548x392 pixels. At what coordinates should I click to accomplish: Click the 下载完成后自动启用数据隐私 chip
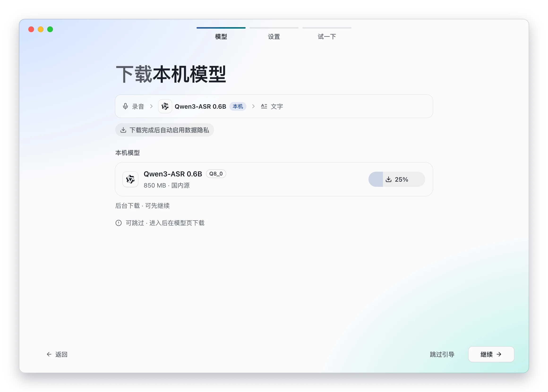tap(164, 130)
